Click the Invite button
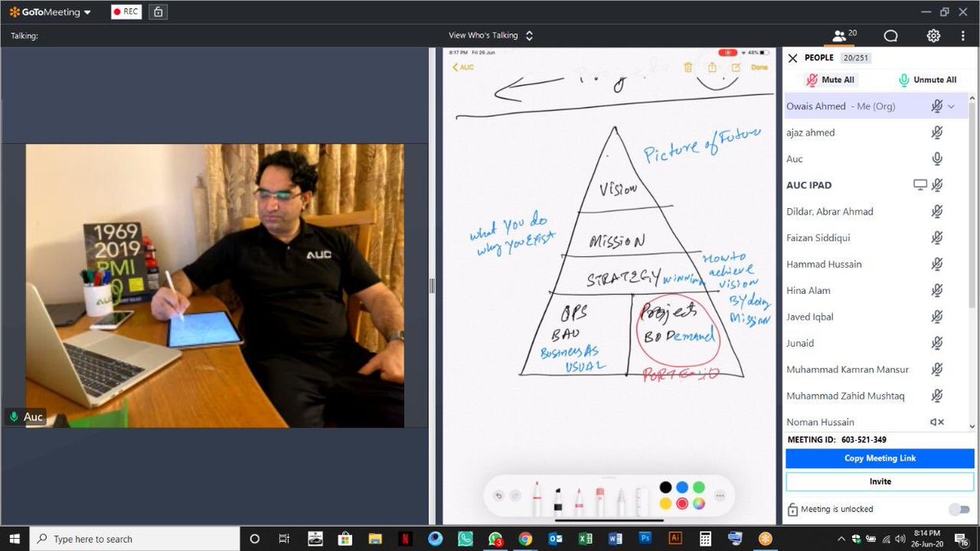Viewport: 980px width, 551px height. (880, 482)
